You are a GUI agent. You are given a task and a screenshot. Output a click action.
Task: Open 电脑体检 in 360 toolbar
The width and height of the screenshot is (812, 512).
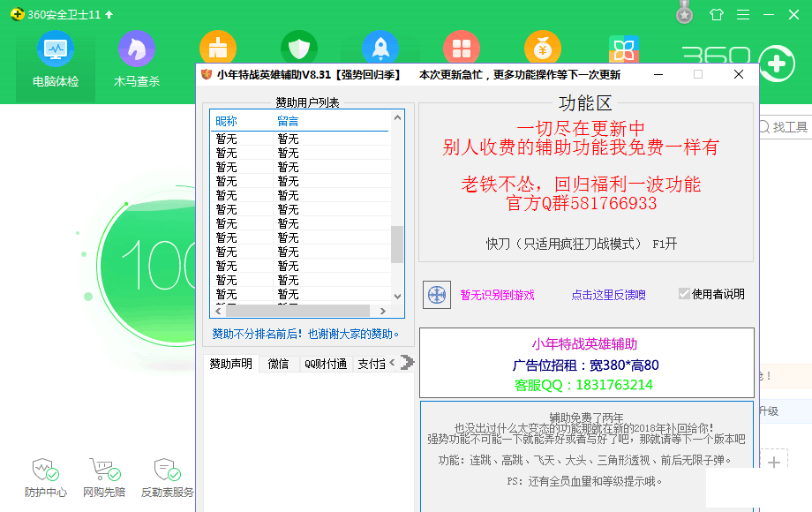pos(56,59)
